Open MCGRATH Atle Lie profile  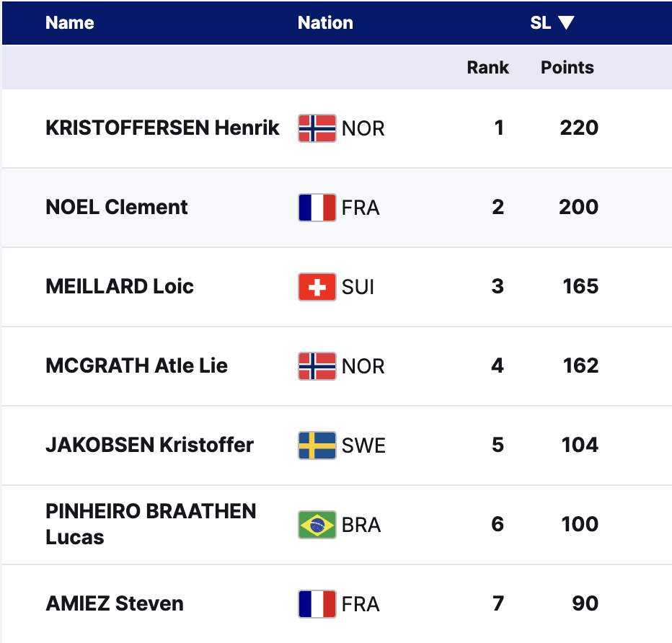pos(136,366)
